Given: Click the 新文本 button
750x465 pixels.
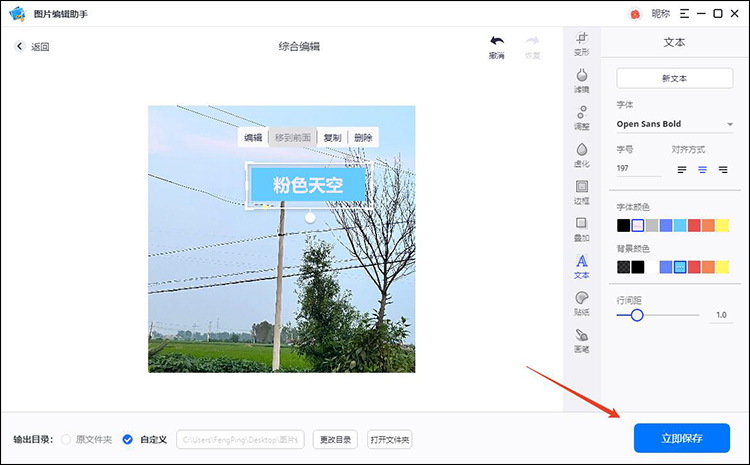Looking at the screenshot, I should pyautogui.click(x=675, y=78).
